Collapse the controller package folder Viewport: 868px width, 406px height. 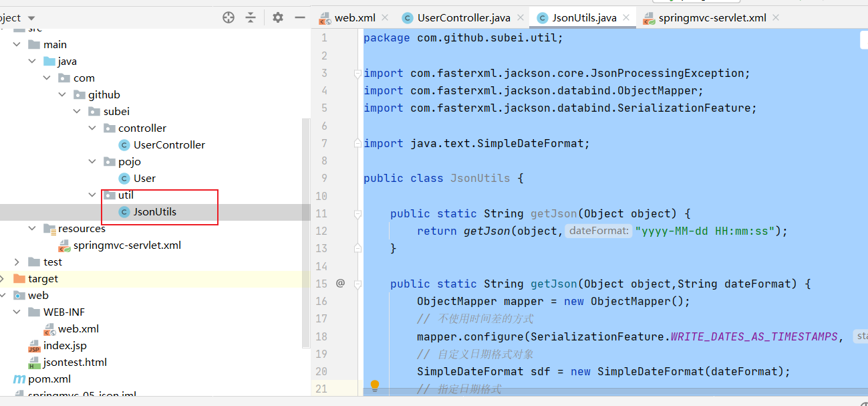click(92, 128)
